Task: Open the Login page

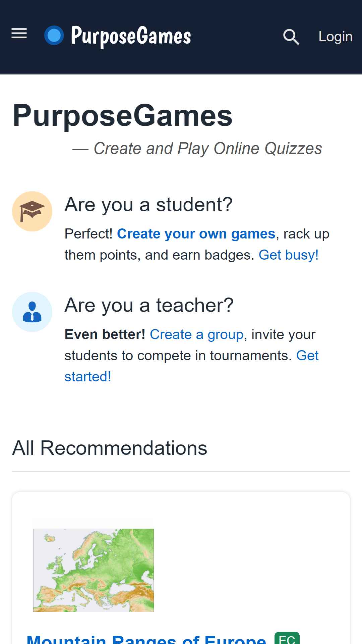Action: 336,37
